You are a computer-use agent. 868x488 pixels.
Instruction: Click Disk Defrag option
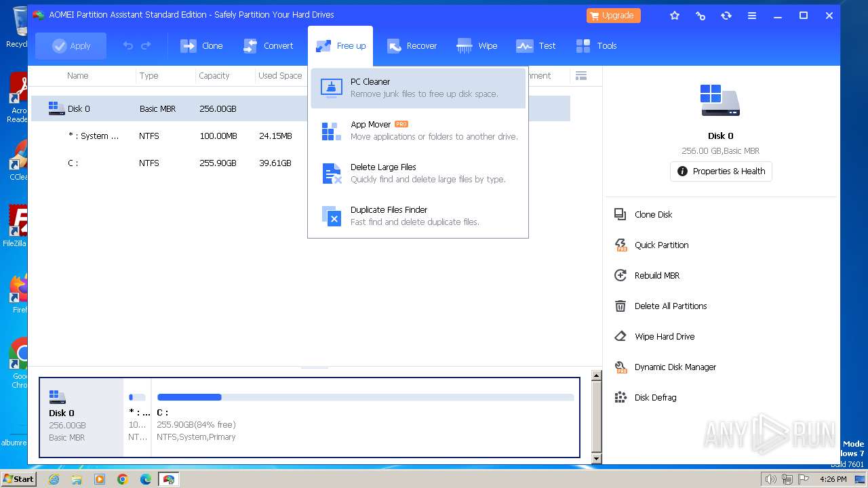(x=656, y=397)
